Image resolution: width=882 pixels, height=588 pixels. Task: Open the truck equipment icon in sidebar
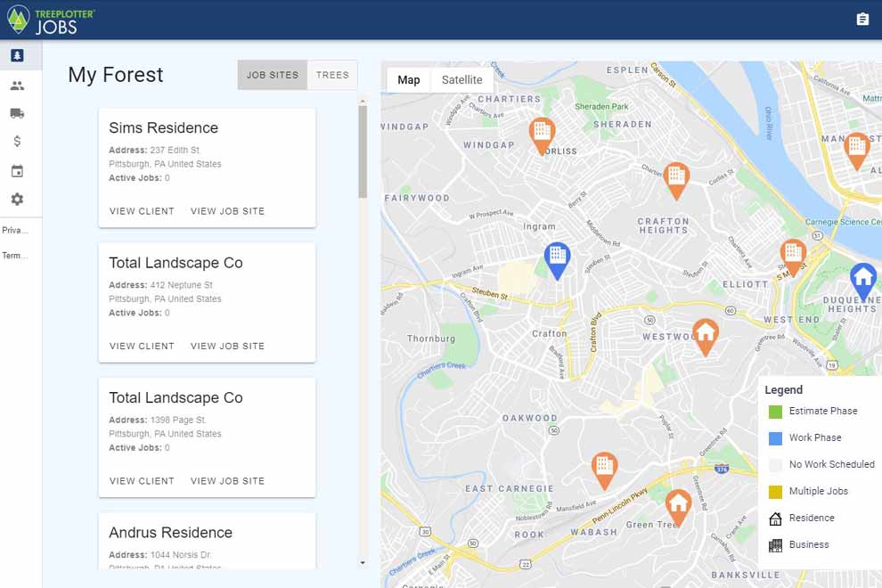[x=18, y=113]
